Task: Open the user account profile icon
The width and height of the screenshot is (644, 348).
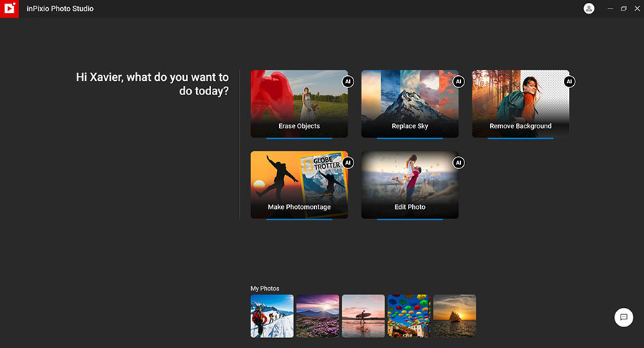Action: tap(589, 9)
